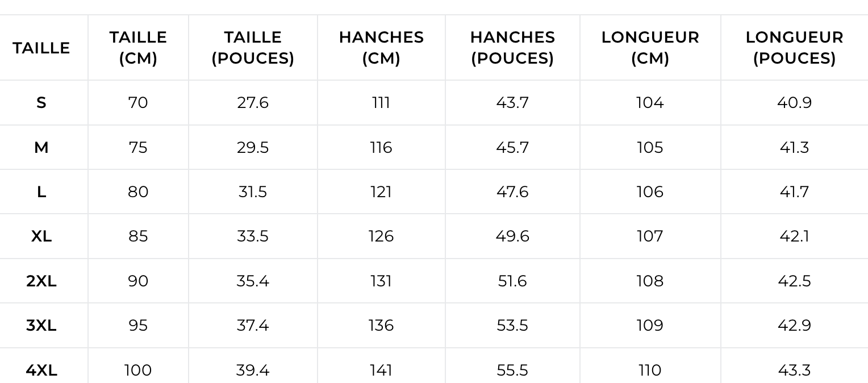Click the 2XL size row label
The width and height of the screenshot is (868, 383).
[41, 281]
